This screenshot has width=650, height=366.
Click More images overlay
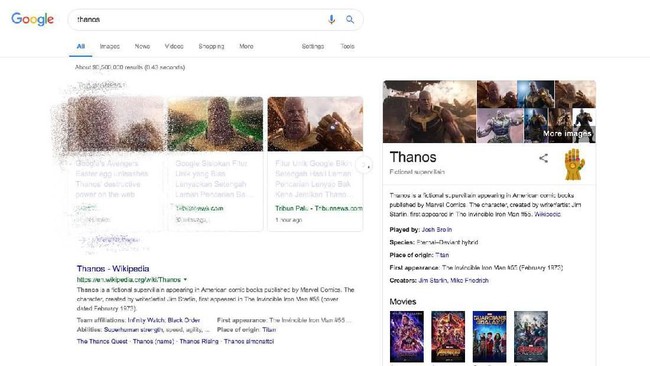click(x=567, y=133)
